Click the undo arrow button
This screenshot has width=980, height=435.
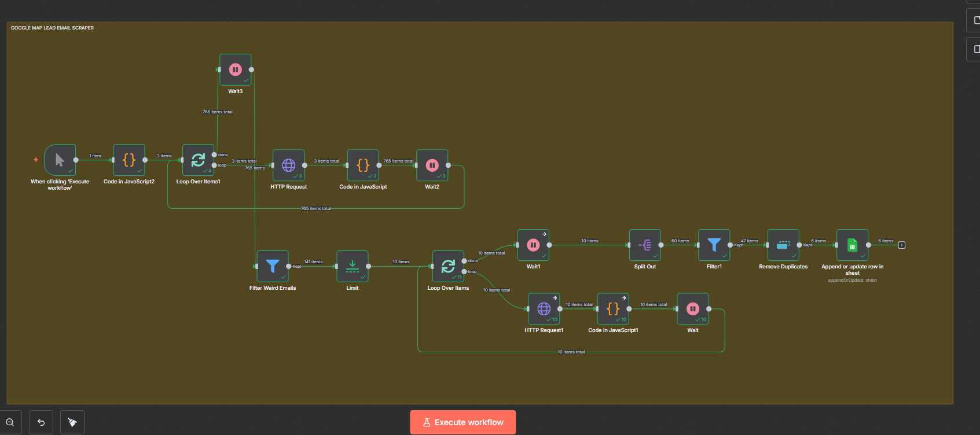(x=41, y=422)
